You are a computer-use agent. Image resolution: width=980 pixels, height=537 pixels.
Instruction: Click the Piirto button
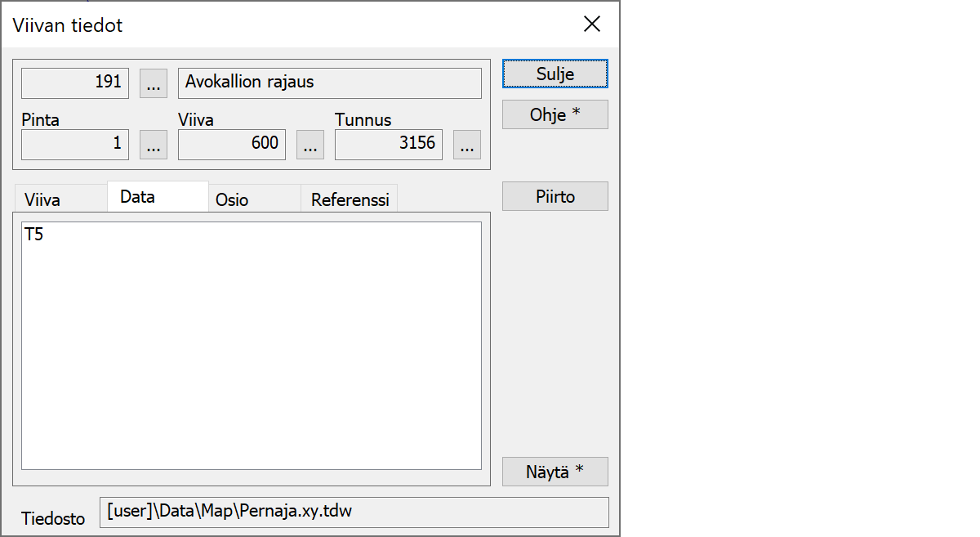point(555,197)
